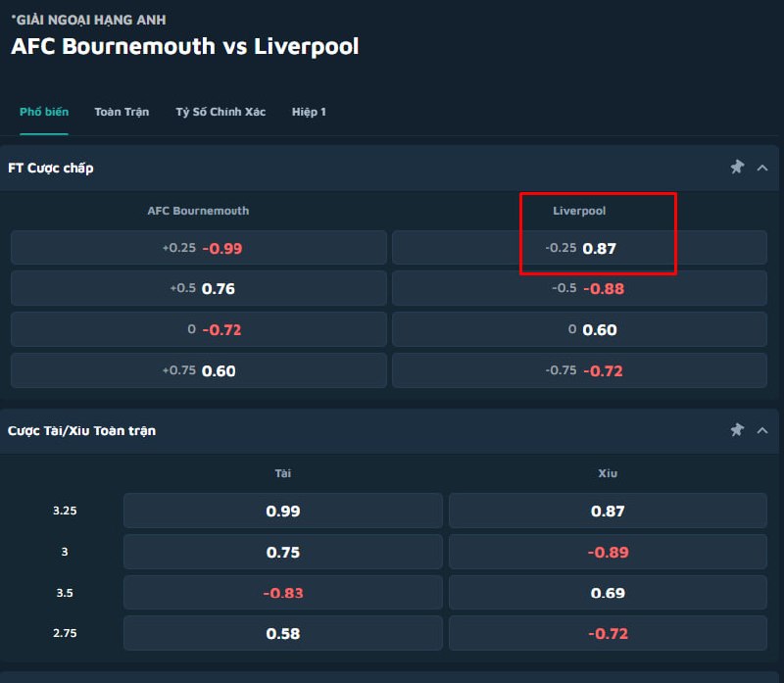The width and height of the screenshot is (784, 683).
Task: Open the Tỷ Số Chính Xác tab
Action: pos(220,112)
